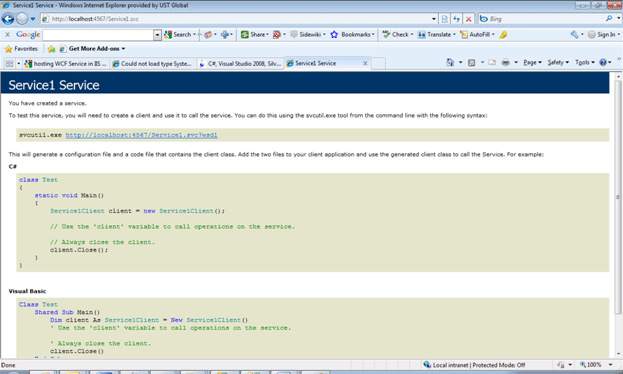Click the Quick Tabs grid icon
623x374 pixels.
pyautogui.click(x=9, y=64)
